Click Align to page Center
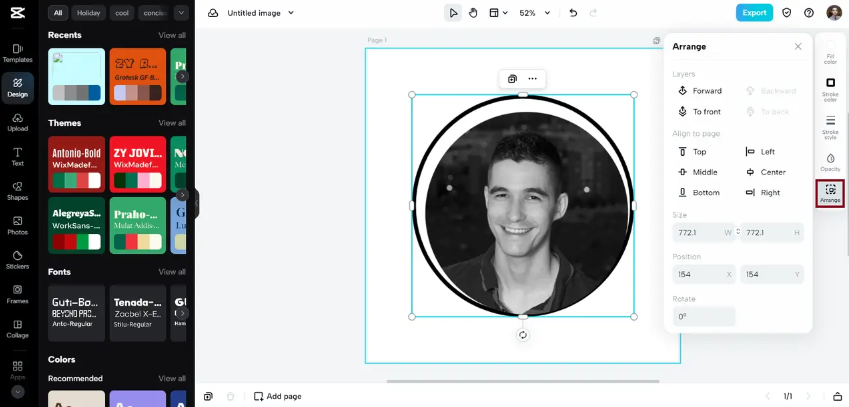 (766, 172)
